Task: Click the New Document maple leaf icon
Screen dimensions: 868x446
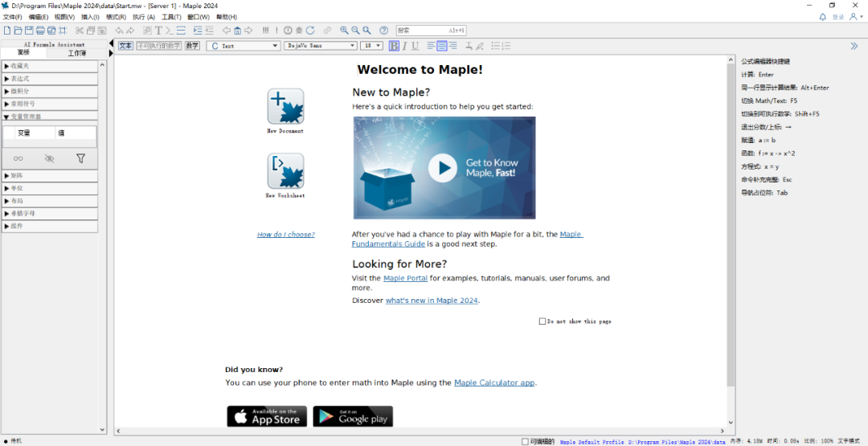Action: tap(285, 107)
